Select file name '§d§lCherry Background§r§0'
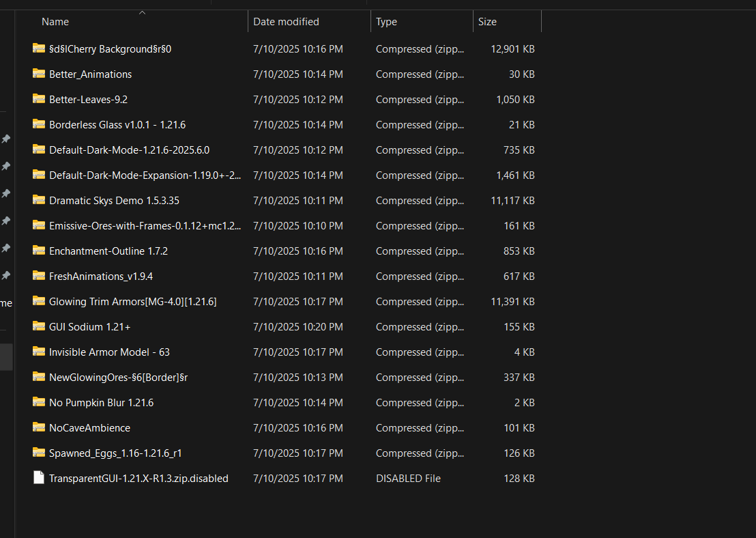 pyautogui.click(x=110, y=49)
